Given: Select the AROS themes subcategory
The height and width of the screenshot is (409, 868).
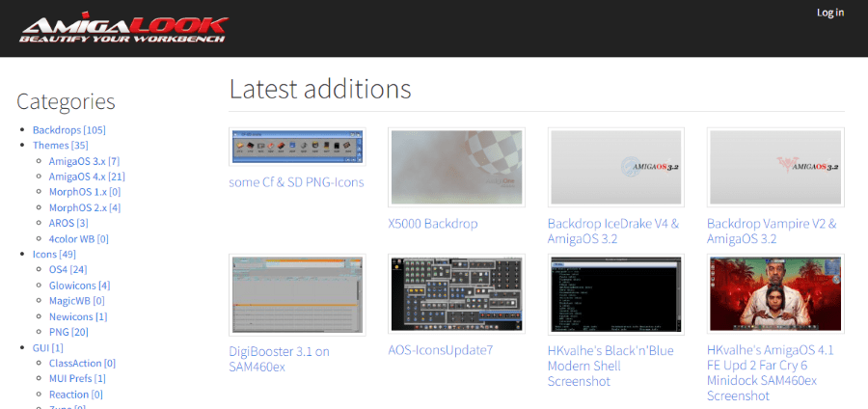Looking at the screenshot, I should [x=68, y=223].
